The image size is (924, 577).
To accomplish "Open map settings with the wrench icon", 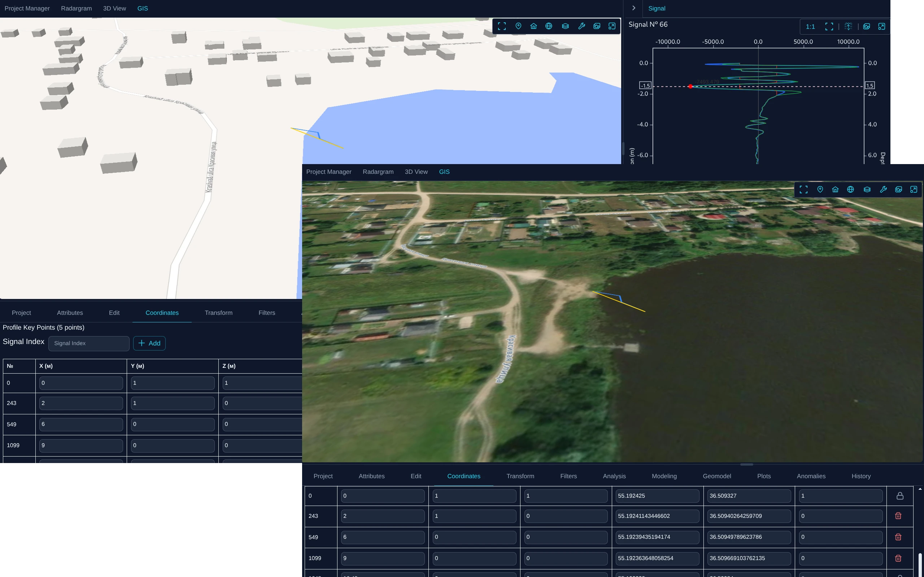I will point(581,26).
